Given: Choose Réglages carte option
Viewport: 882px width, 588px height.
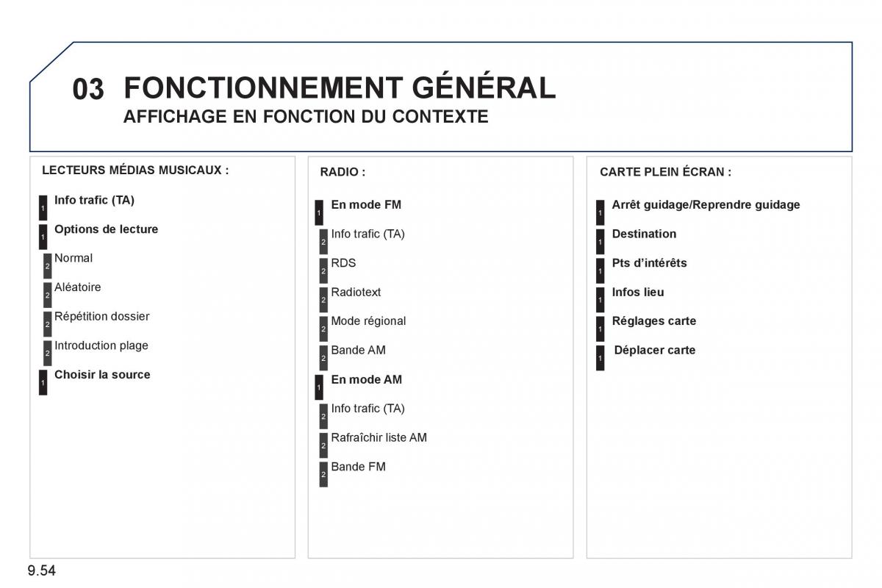Looking at the screenshot, I should tap(653, 321).
